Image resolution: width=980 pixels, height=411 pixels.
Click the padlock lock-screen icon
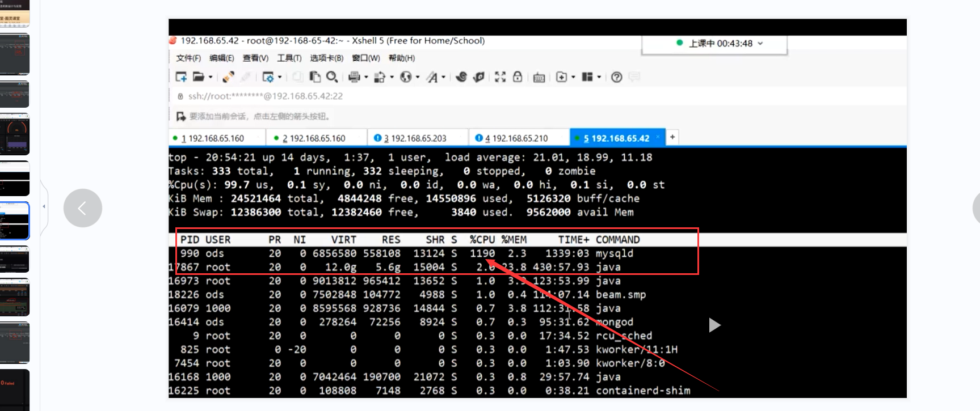518,77
